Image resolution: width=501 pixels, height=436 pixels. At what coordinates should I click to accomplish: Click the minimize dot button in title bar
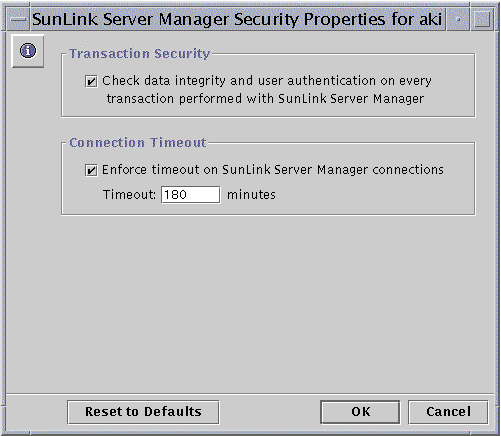458,19
